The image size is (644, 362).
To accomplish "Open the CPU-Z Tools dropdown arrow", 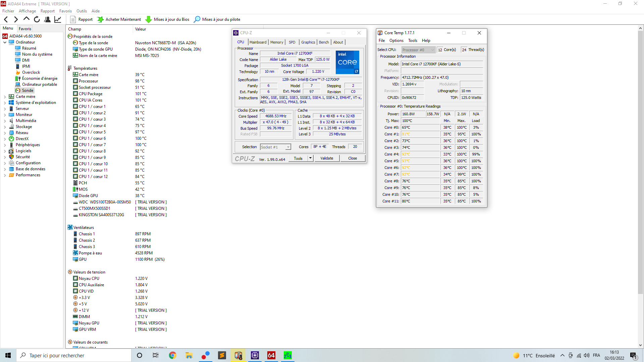I will [x=310, y=158].
